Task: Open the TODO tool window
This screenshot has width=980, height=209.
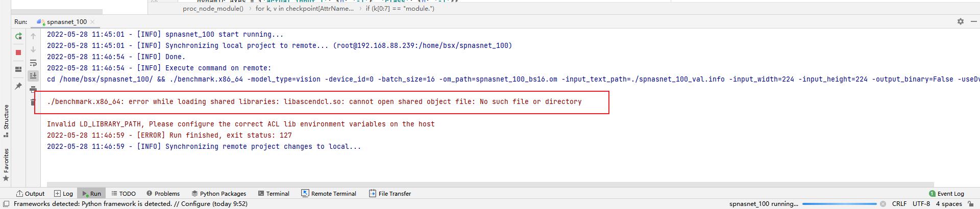Action: (124, 194)
